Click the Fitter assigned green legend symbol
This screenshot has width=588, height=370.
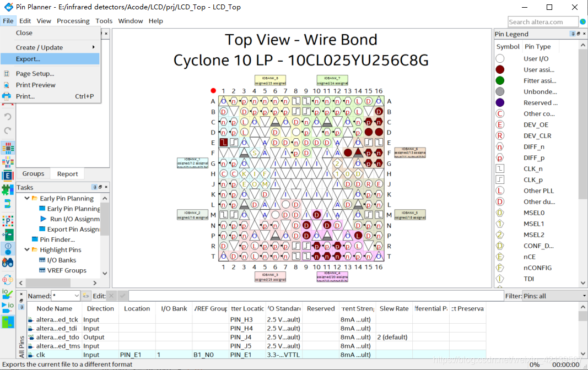[x=500, y=80]
